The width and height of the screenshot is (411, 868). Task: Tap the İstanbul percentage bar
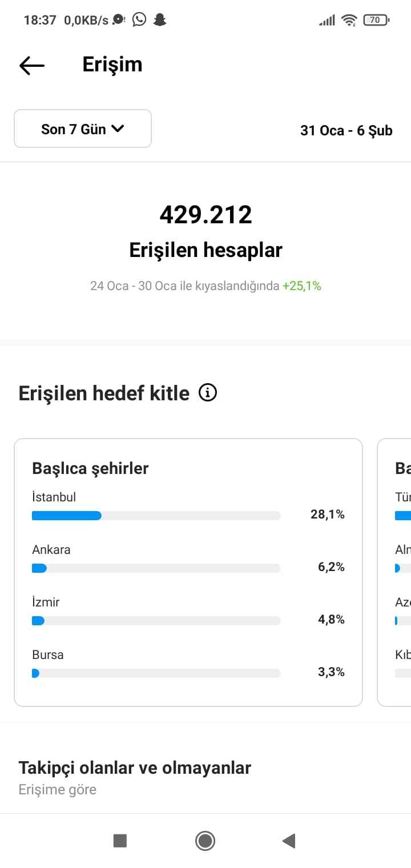156,516
